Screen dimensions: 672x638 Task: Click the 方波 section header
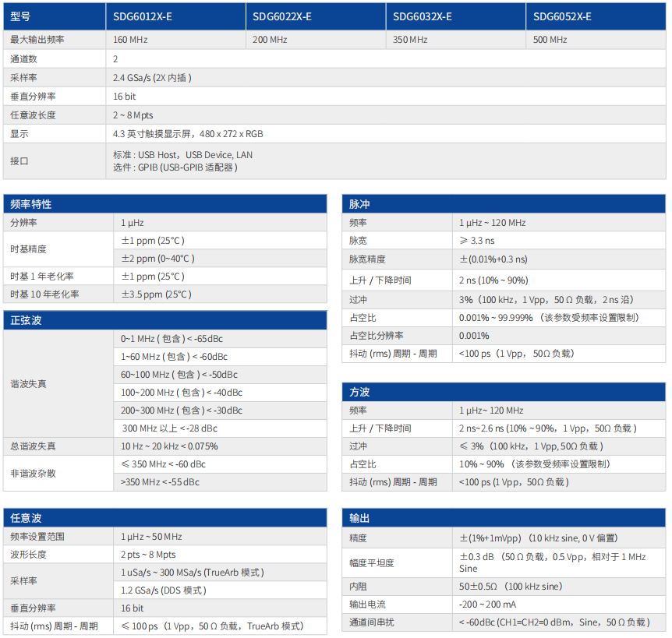[359, 392]
